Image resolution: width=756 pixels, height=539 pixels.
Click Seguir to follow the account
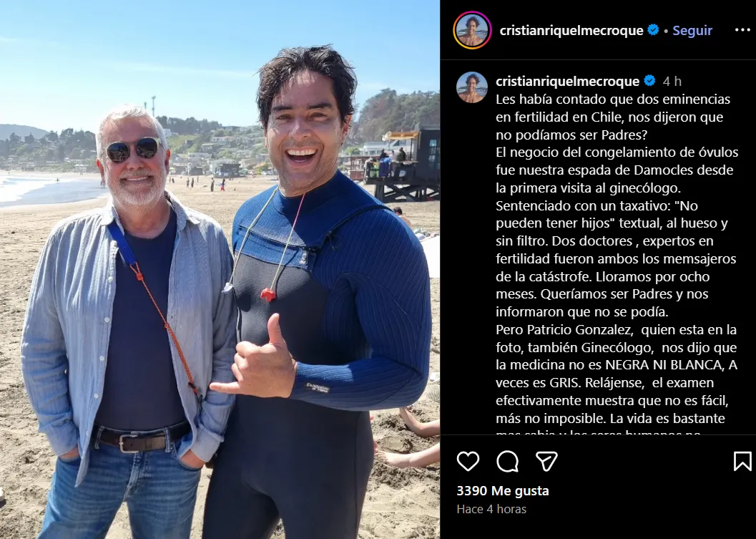point(692,30)
